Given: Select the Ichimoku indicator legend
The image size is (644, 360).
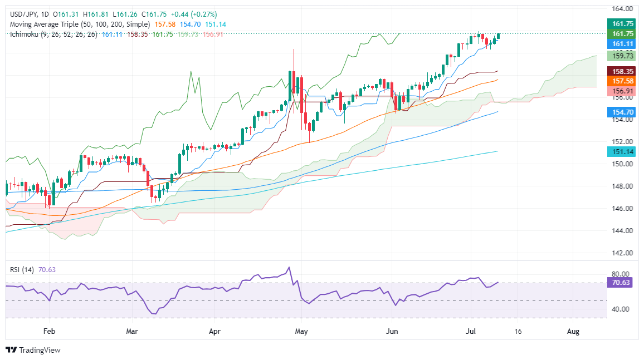Looking at the screenshot, I should coord(53,34).
